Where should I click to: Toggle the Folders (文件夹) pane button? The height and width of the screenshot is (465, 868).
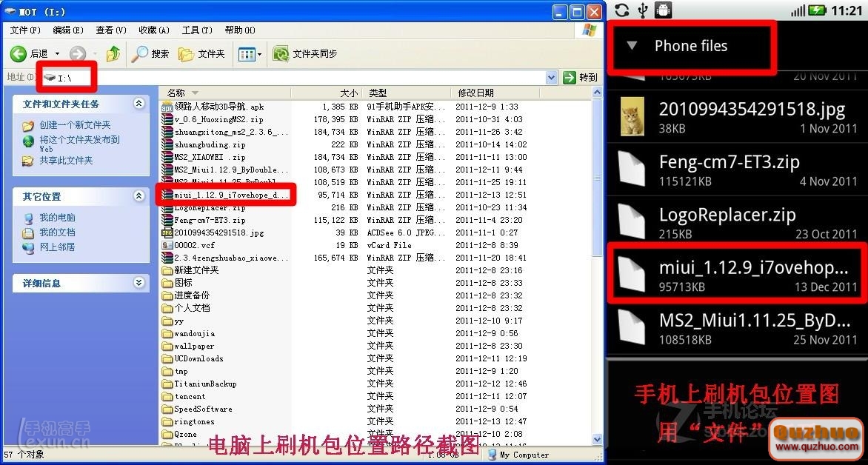click(x=201, y=54)
